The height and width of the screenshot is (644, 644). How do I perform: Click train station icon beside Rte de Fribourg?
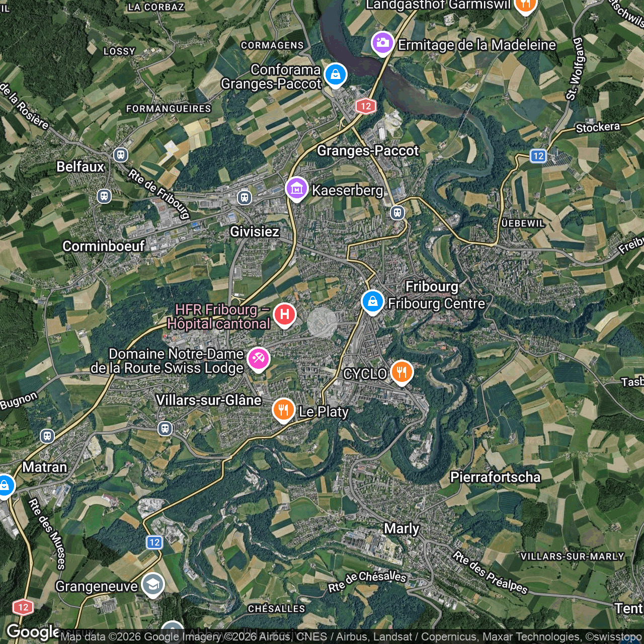[x=121, y=154]
